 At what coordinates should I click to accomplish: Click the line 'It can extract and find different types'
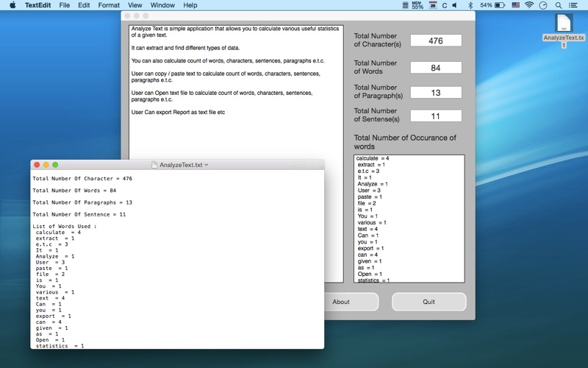tap(185, 48)
